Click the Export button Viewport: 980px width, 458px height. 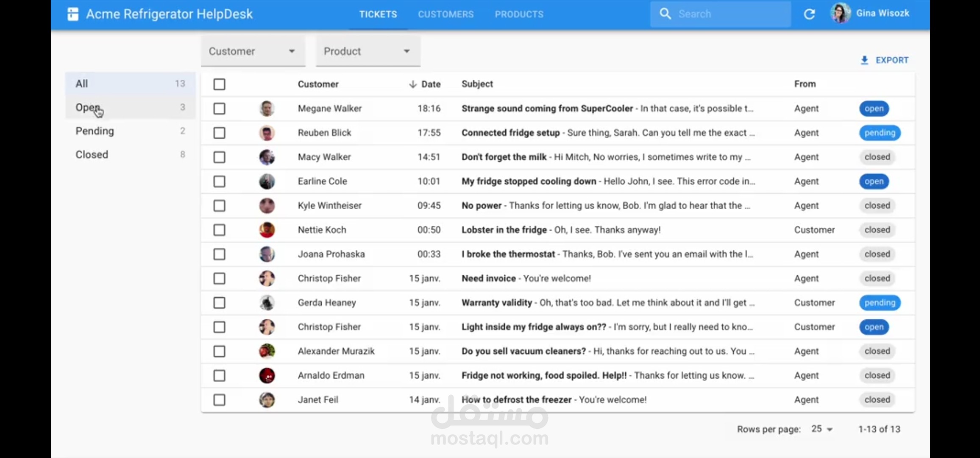point(885,60)
